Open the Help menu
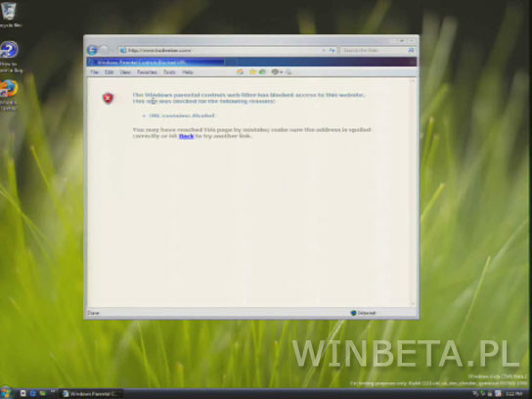532x399 pixels. (188, 72)
